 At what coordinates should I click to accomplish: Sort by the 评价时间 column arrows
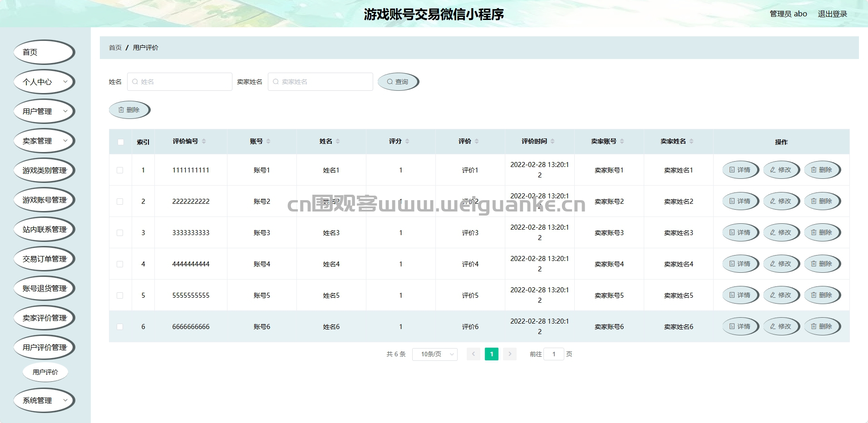coord(552,141)
